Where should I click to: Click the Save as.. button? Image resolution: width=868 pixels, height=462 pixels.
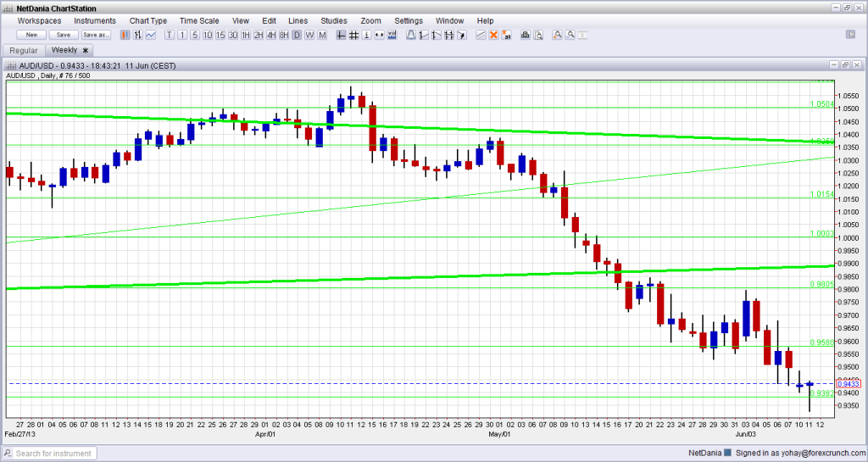96,35
